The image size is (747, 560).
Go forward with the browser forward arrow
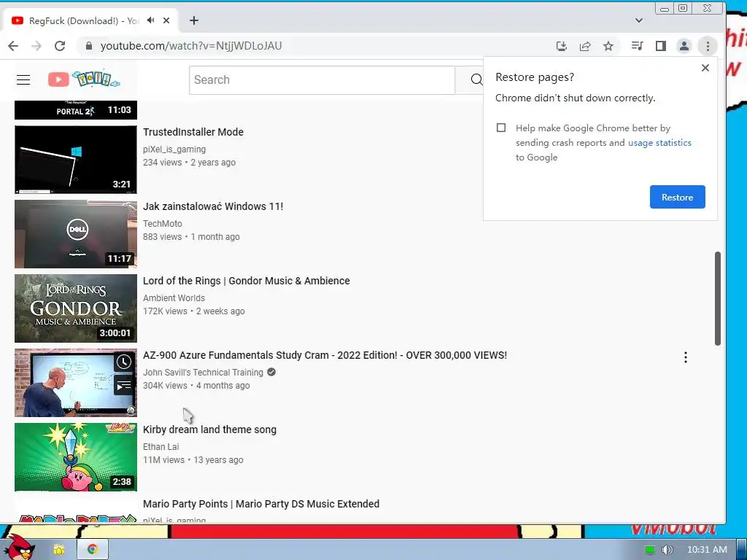click(36, 46)
